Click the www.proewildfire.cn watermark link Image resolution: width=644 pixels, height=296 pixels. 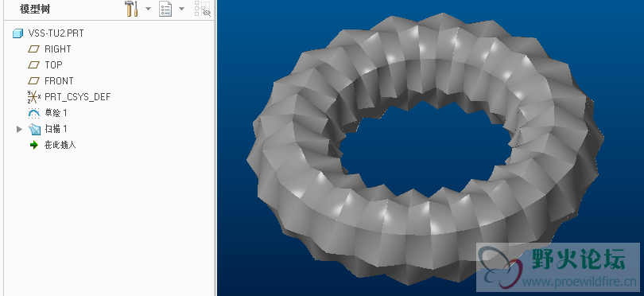click(579, 282)
